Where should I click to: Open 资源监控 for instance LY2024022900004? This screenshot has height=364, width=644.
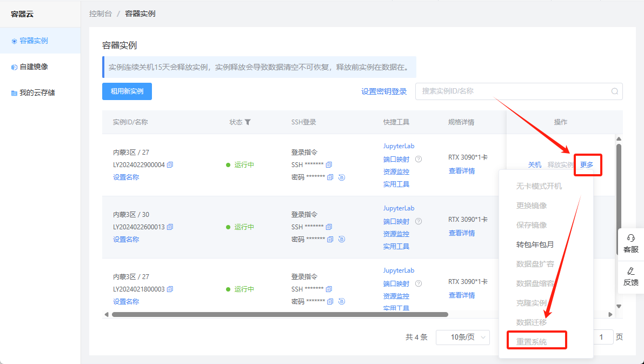click(x=396, y=172)
